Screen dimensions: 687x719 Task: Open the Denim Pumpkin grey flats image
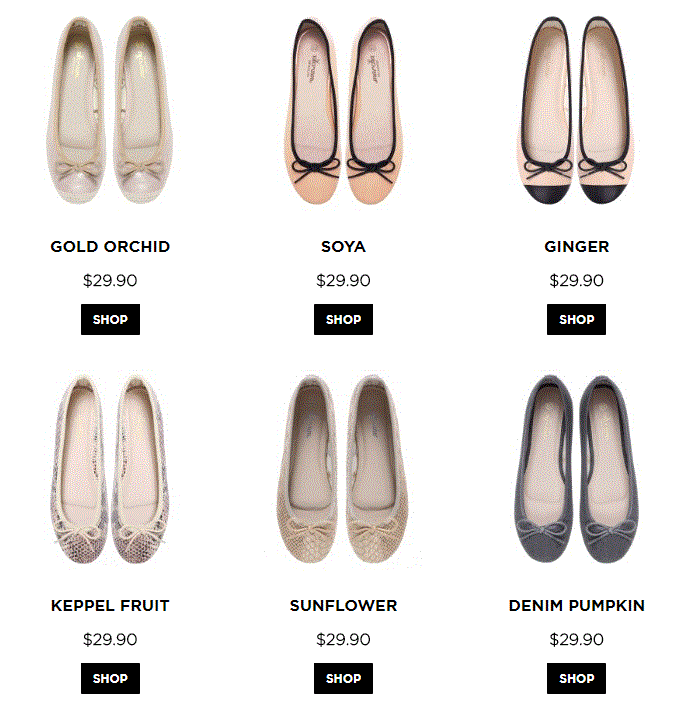576,469
